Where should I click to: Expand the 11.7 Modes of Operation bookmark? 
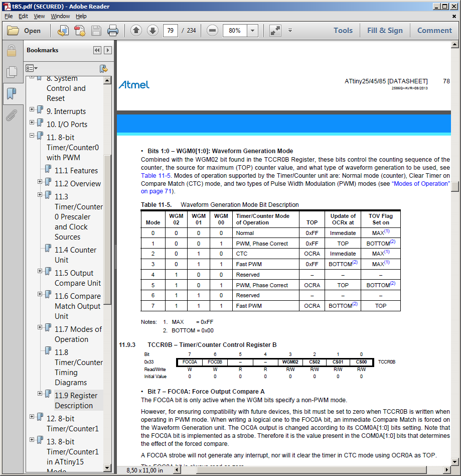[x=40, y=327]
